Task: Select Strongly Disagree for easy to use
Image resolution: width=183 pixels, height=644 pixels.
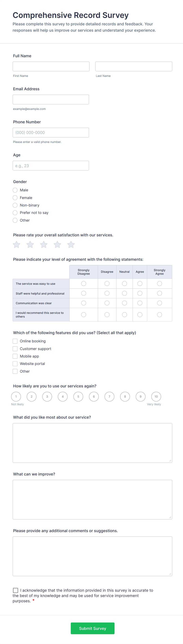Action: pos(83,283)
